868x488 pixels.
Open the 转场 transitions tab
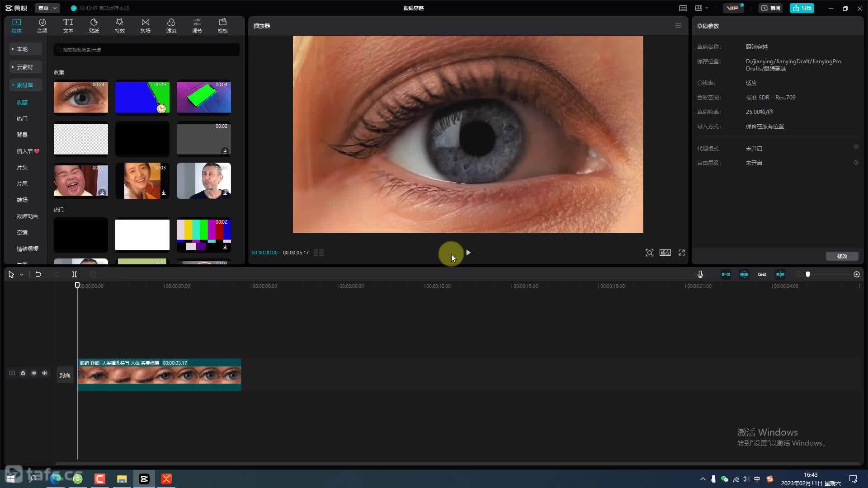tap(146, 26)
